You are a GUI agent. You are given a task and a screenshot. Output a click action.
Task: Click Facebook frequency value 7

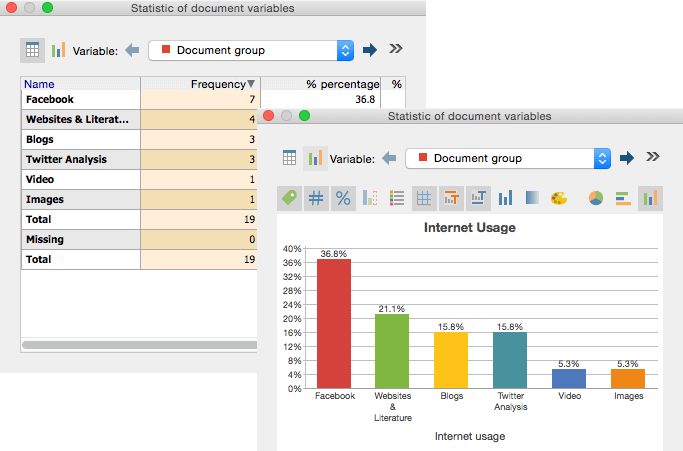[200, 99]
